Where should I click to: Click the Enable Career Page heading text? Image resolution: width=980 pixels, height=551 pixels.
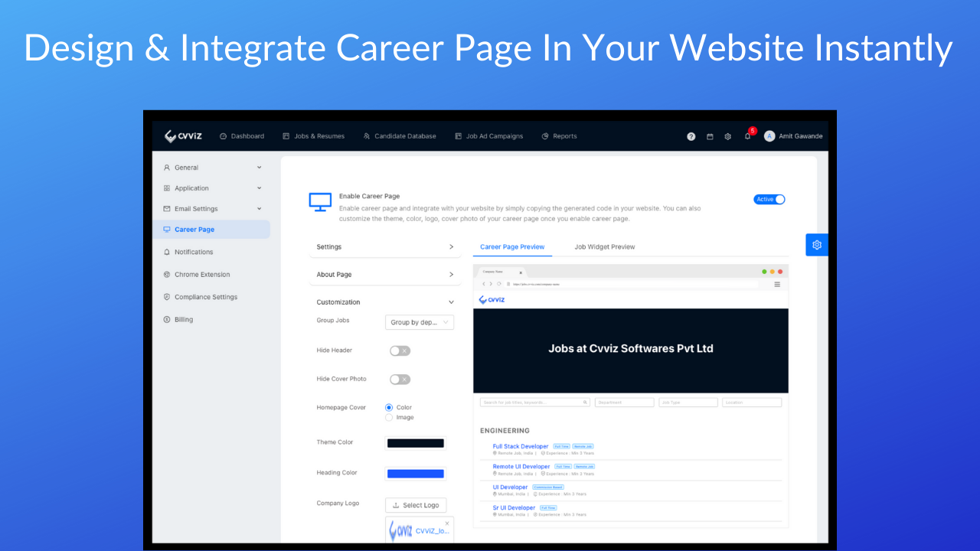click(x=370, y=196)
